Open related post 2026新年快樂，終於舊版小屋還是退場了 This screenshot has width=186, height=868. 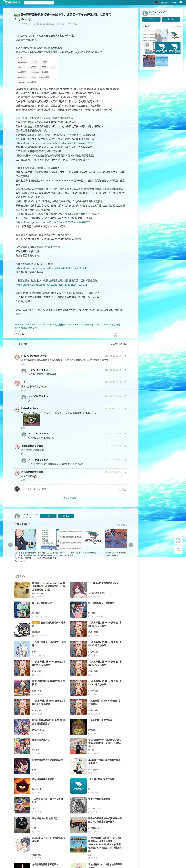click(x=105, y=761)
